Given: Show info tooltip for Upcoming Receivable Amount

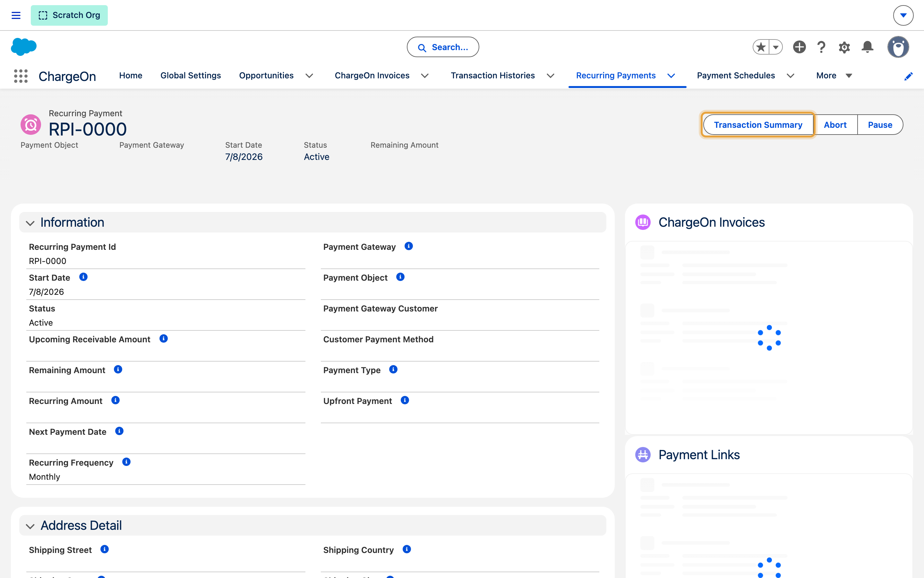Looking at the screenshot, I should 163,338.
